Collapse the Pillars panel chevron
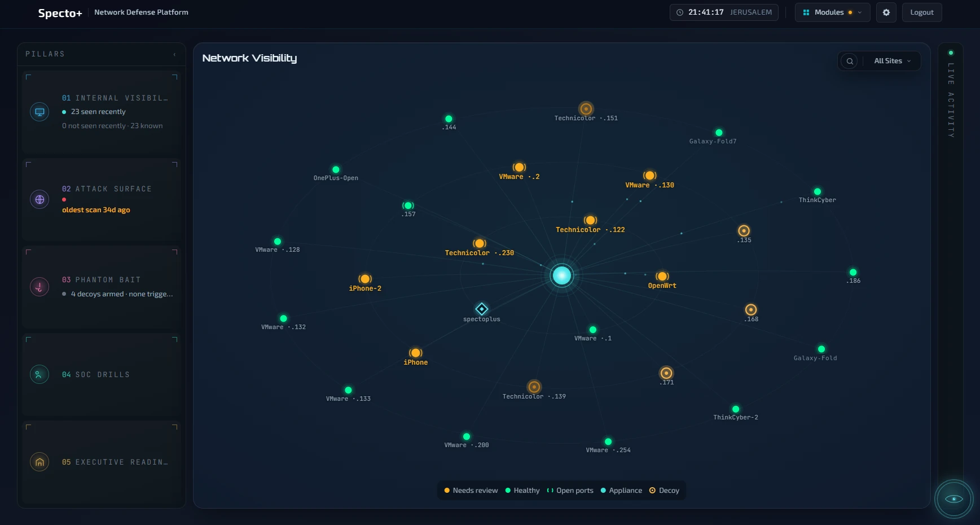This screenshot has height=525, width=980. [174, 55]
